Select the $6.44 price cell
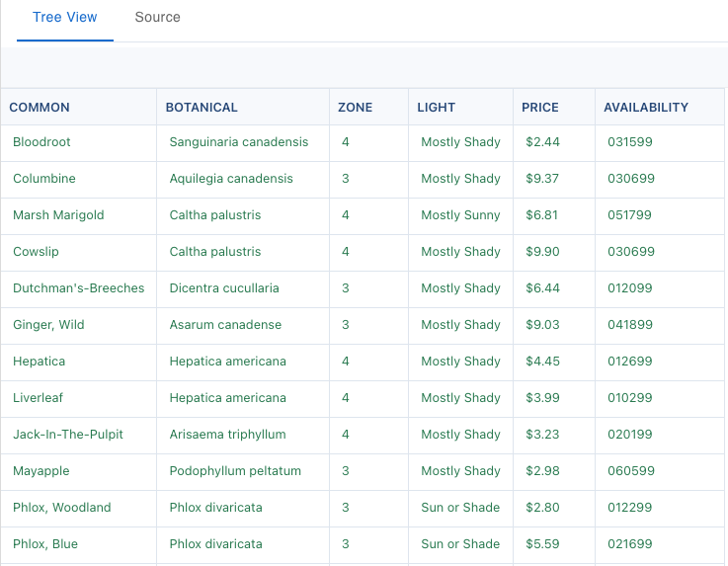 (554, 288)
